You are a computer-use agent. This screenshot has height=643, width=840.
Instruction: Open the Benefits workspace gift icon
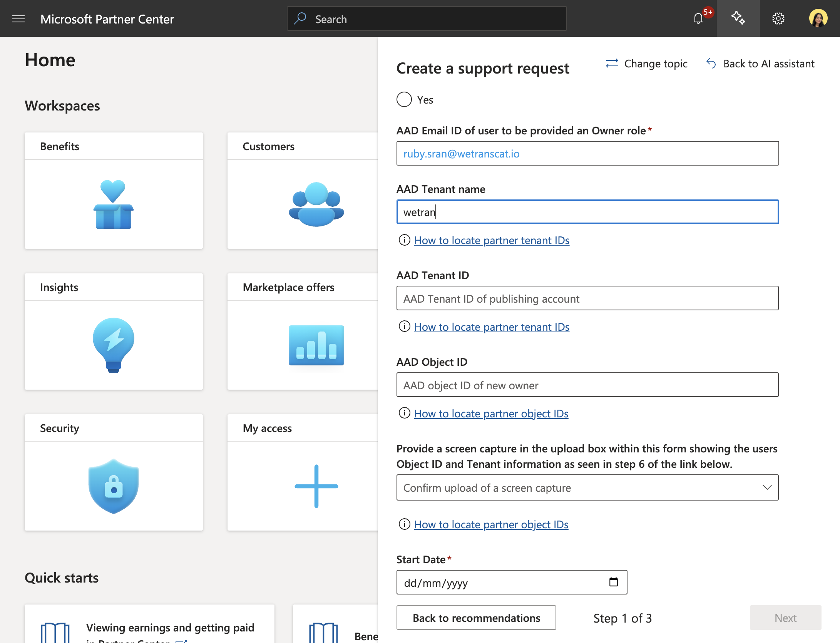[114, 204]
